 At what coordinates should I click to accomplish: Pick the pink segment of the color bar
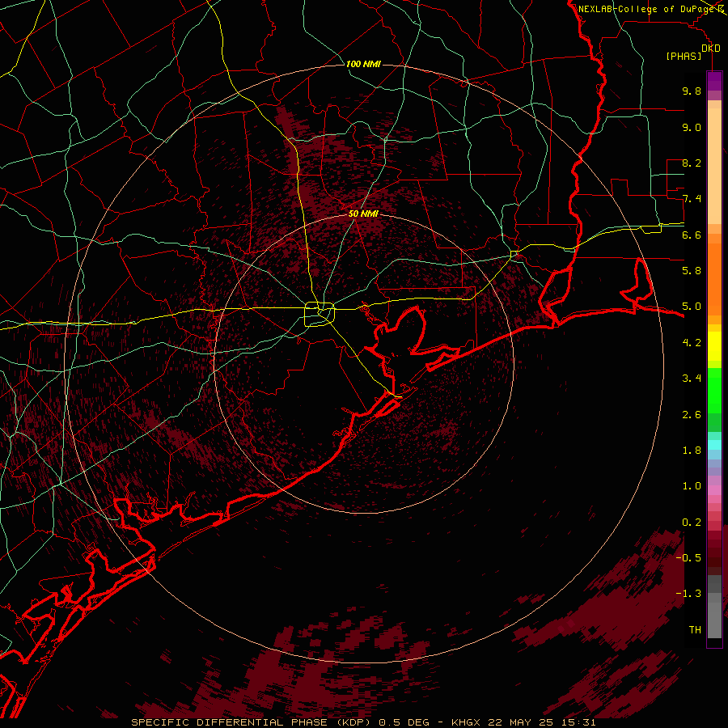[714, 490]
